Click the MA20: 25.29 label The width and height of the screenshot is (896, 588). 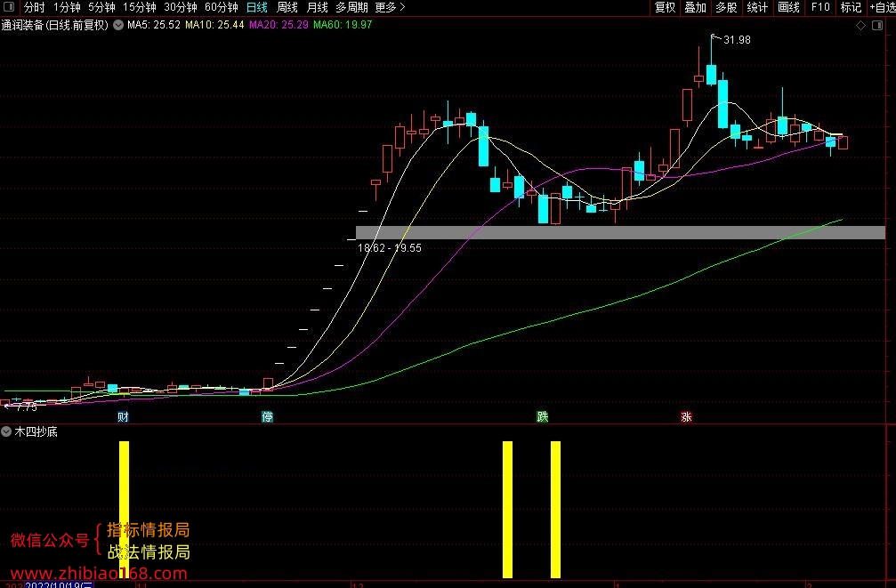278,25
